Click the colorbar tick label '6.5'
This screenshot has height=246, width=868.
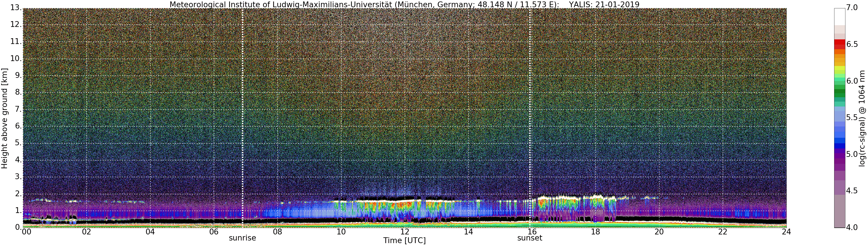(852, 45)
